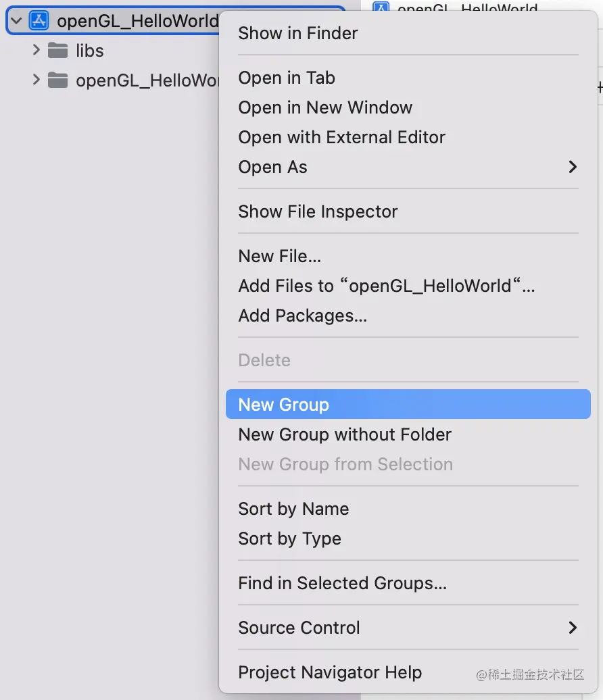Collapse the openGL_HelloWorld project root
Image resolution: width=603 pixels, height=700 pixels.
tap(16, 21)
